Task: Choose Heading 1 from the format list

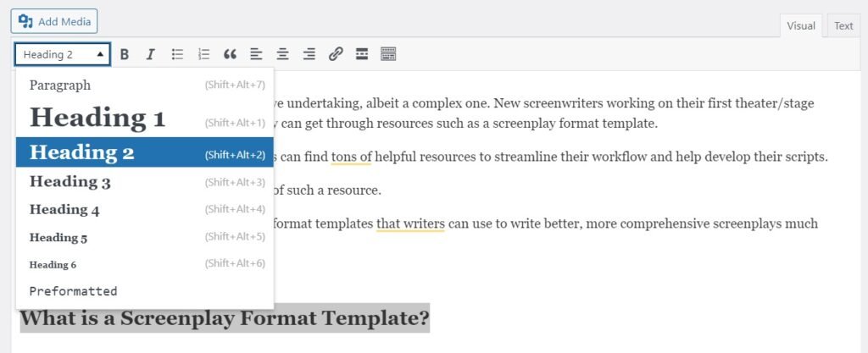Action: 144,118
